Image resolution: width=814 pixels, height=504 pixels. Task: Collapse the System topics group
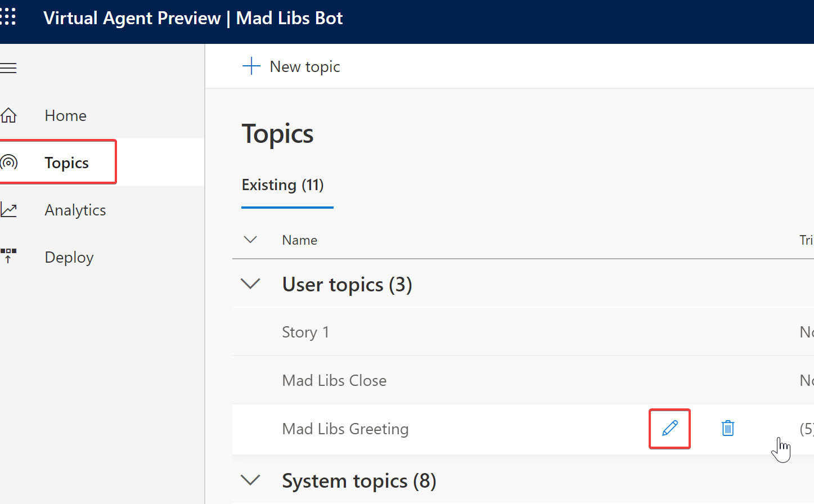[x=250, y=480]
